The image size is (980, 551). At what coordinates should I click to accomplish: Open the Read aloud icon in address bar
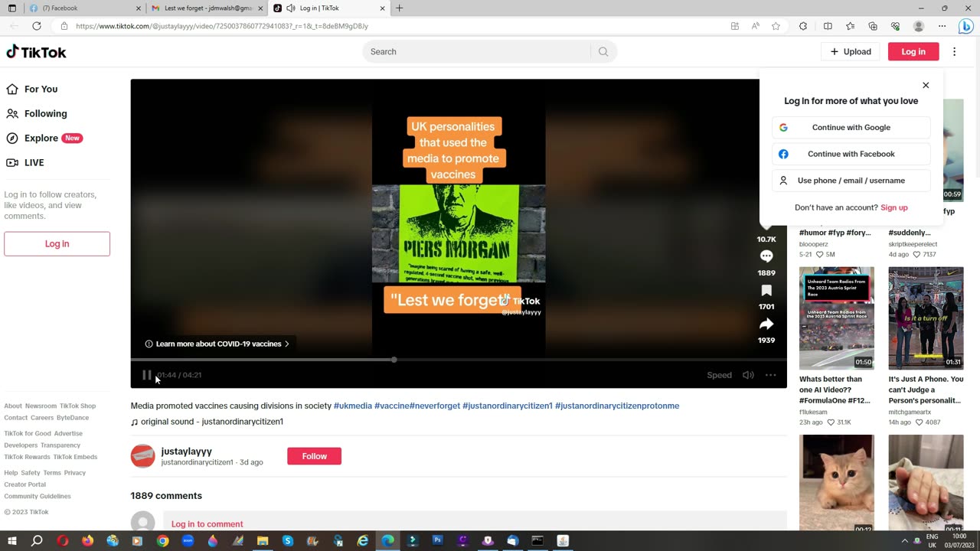[755, 26]
